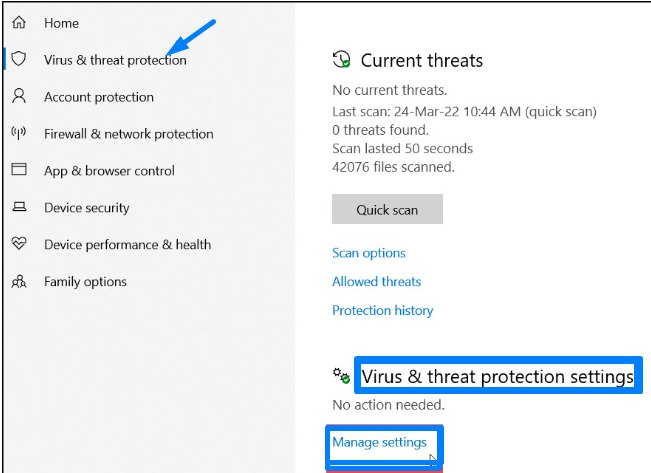Click the Home house icon
651x473 pixels.
(x=19, y=23)
